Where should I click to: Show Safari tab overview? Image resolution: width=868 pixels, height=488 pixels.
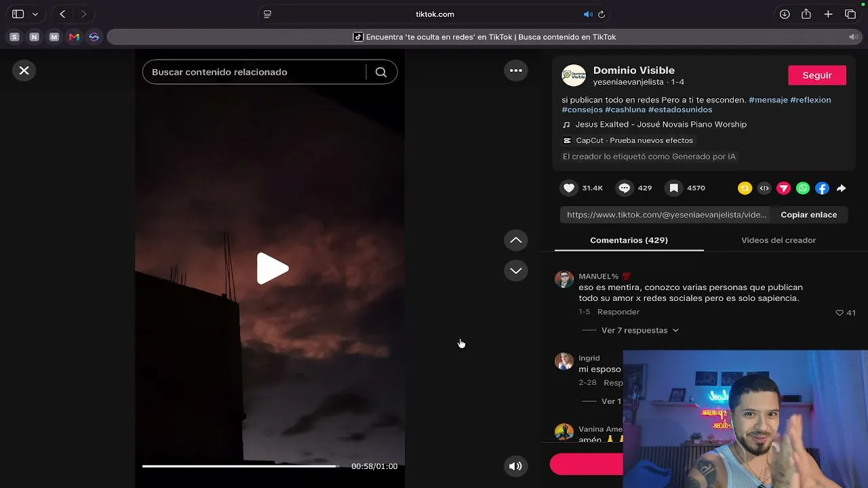[x=850, y=14]
